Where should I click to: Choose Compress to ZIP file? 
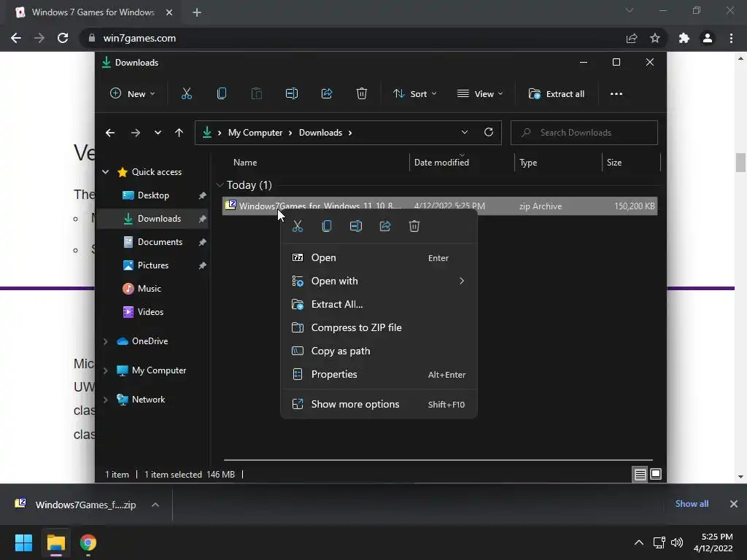coord(379,327)
